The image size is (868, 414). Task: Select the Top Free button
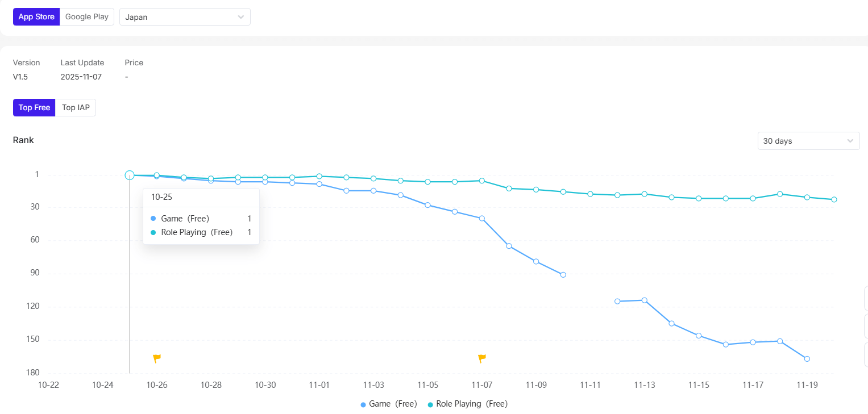tap(34, 107)
